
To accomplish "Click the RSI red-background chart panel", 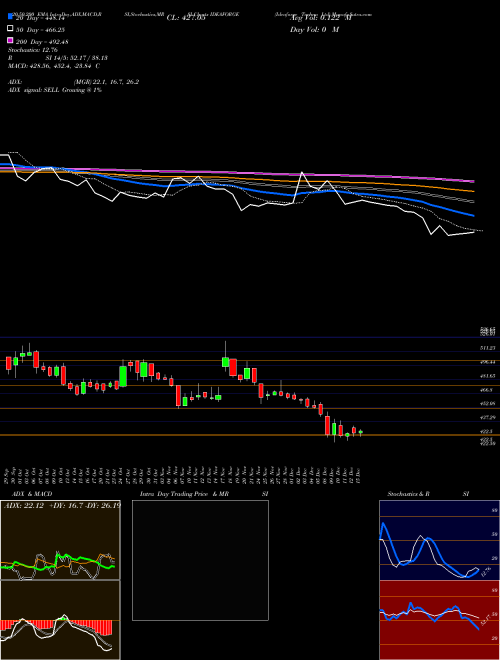I will [439, 620].
